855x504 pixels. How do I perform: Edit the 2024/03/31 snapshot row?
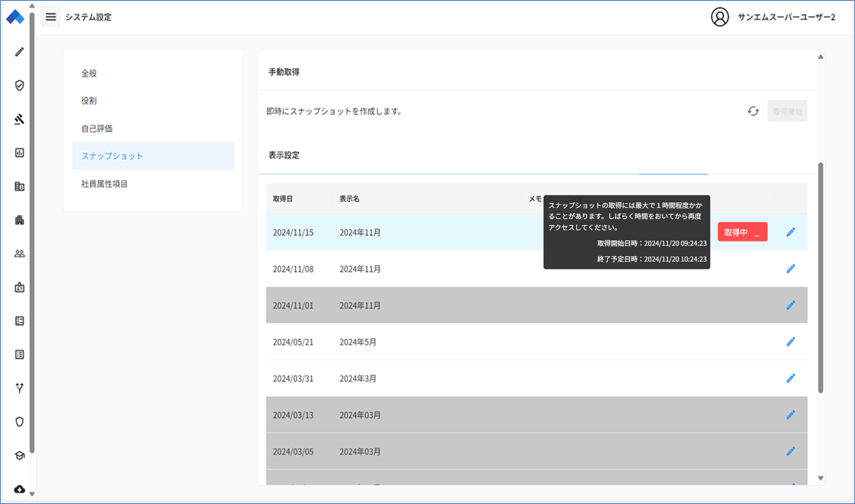pos(790,378)
